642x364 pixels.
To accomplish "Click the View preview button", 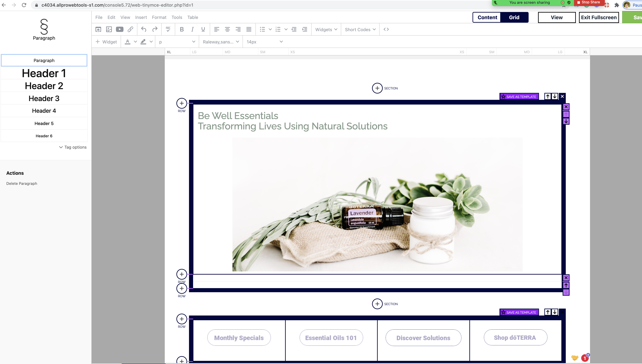I will tap(557, 17).
